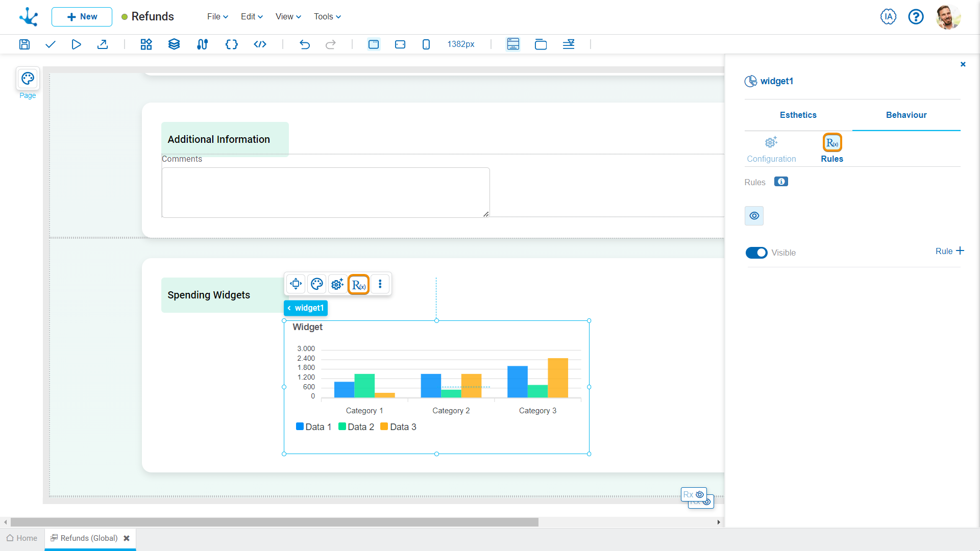
Task: Click the move handle icon on widget toolbar
Action: point(296,284)
